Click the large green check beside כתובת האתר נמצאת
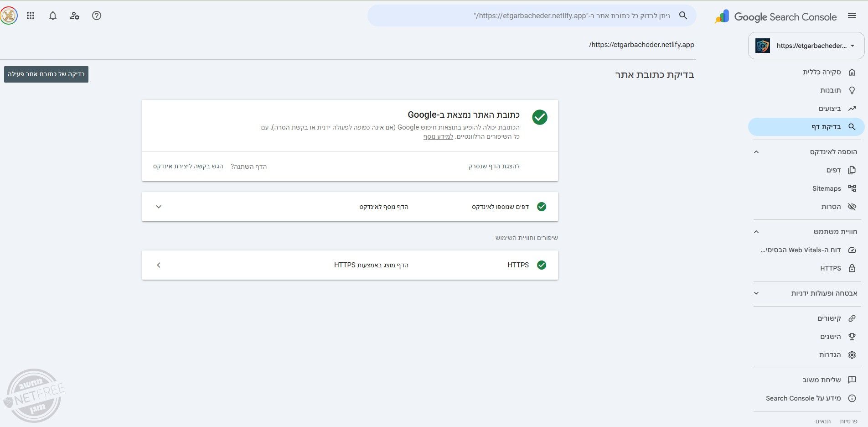Screen dimensions: 868x427 [x=540, y=117]
